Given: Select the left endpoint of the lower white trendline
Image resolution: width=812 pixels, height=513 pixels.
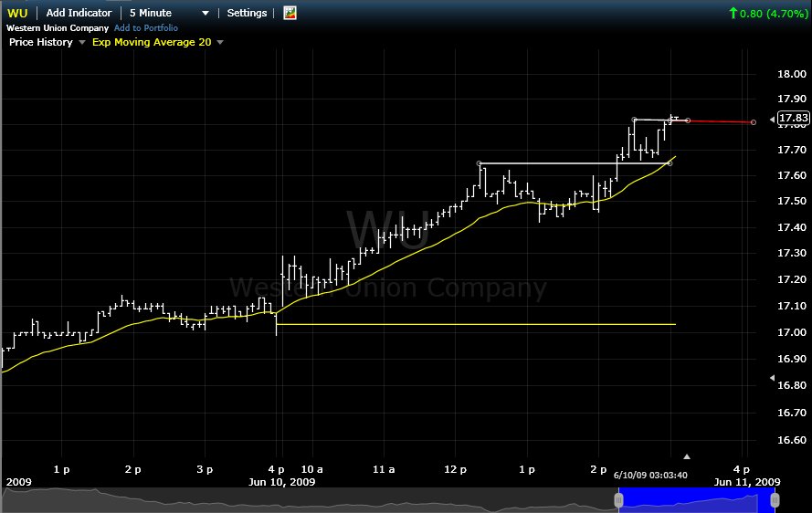Looking at the screenshot, I should click(479, 163).
